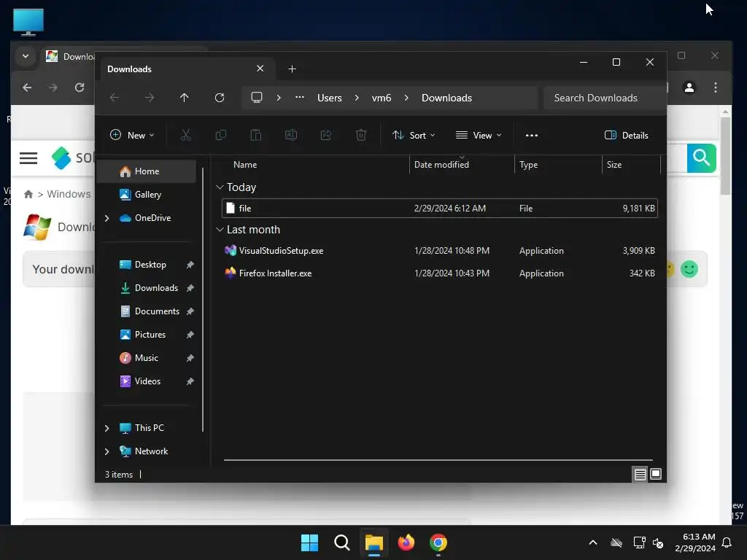
Task: Sort by Size column header
Action: (614, 165)
